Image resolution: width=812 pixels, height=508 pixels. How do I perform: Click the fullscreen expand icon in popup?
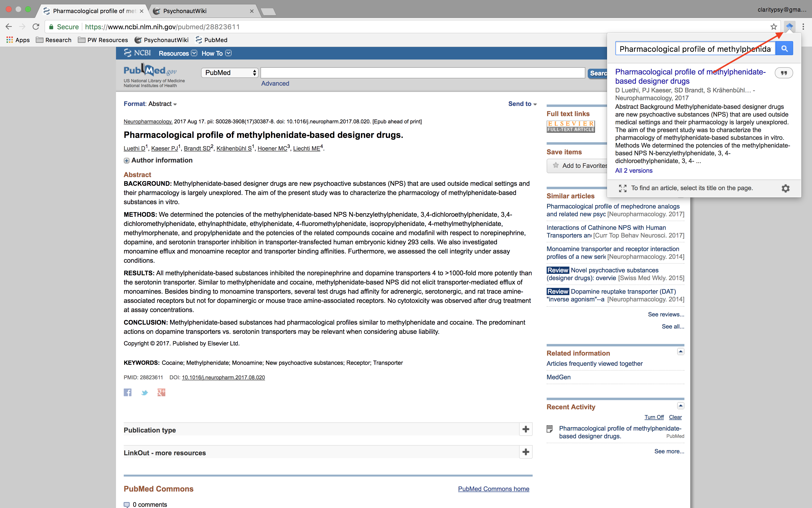(x=623, y=188)
